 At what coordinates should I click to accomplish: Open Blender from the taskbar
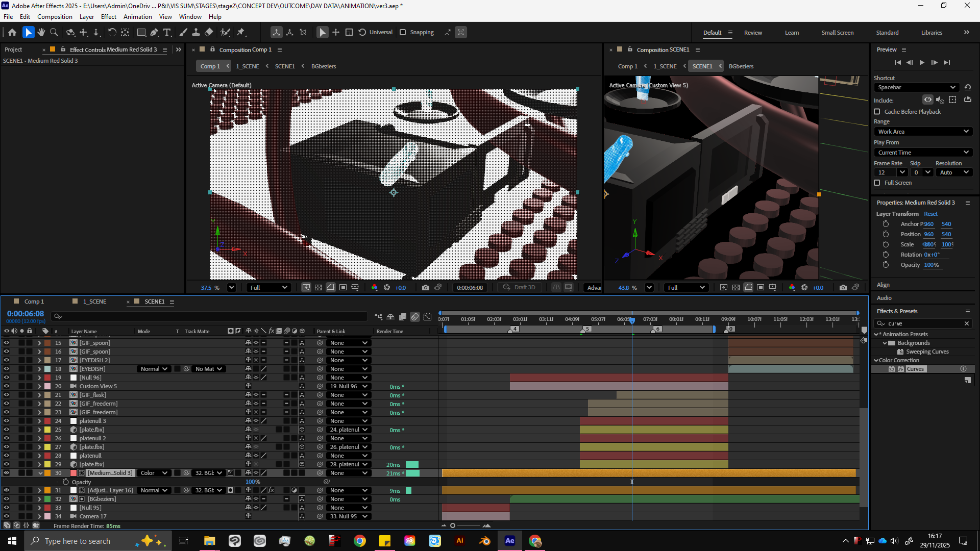485,541
